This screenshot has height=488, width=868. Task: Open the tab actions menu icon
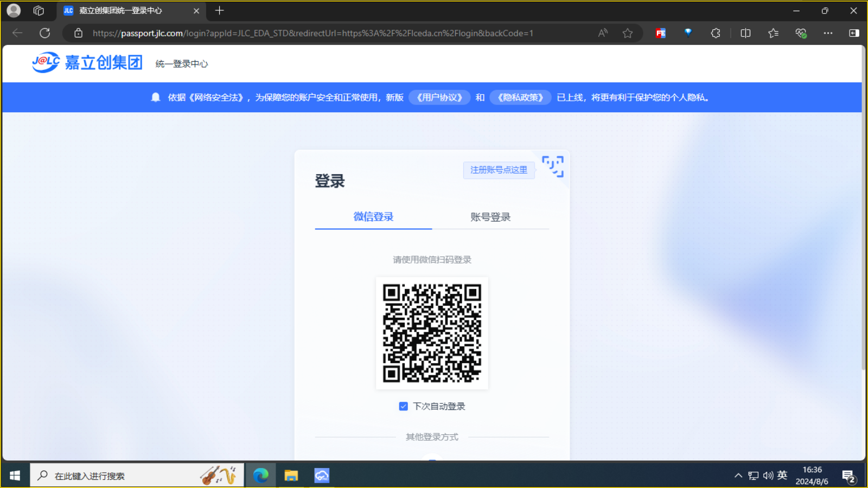(39, 10)
